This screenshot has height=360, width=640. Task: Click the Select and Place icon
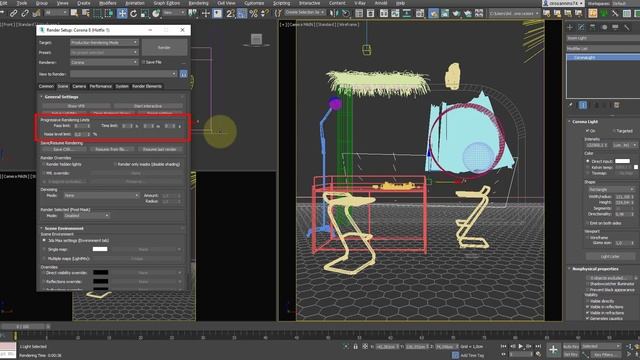coord(156,13)
